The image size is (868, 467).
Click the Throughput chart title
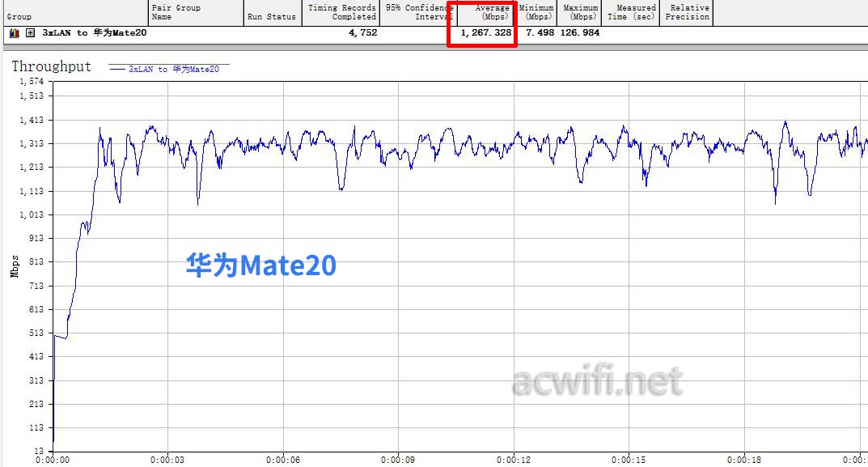(x=52, y=66)
